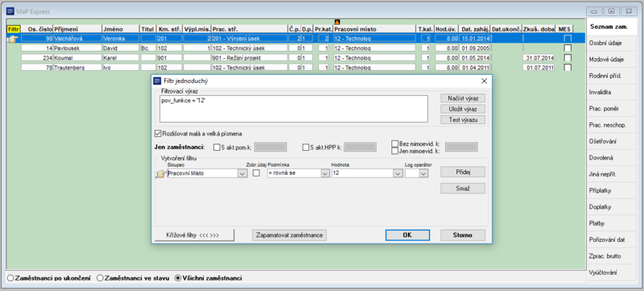Image resolution: width=644 pixels, height=291 pixels.
Task: Click the Uložit výraz button
Action: pos(463,110)
